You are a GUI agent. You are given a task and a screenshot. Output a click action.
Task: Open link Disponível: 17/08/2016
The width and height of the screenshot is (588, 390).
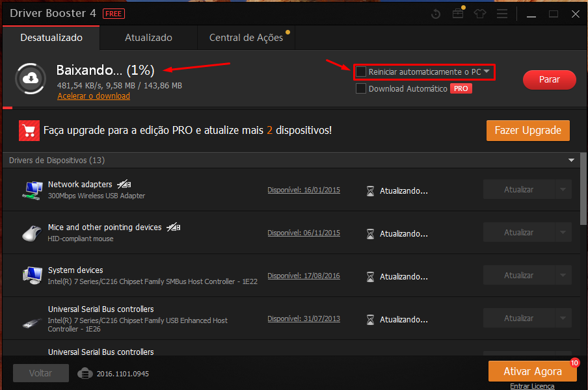click(304, 276)
